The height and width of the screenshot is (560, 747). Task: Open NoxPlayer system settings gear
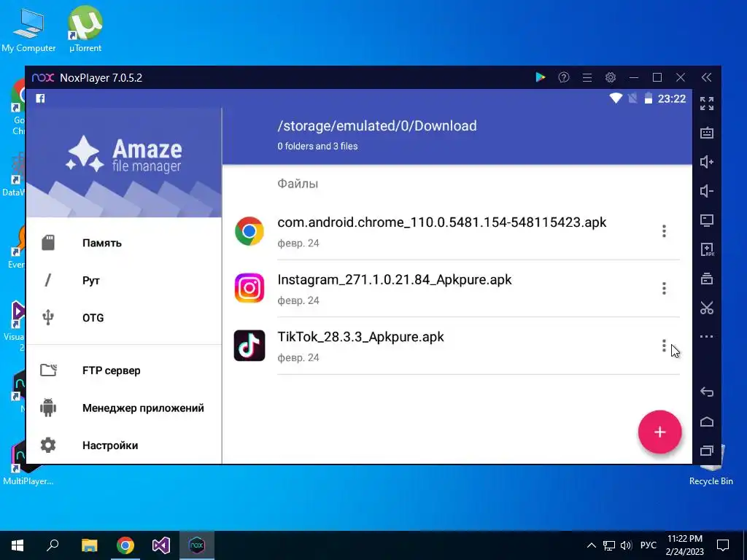click(x=611, y=77)
